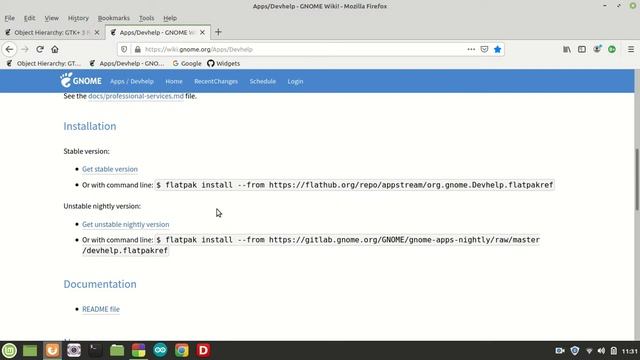This screenshot has width=640, height=360.
Task: Click the Login link
Action: coord(295,81)
